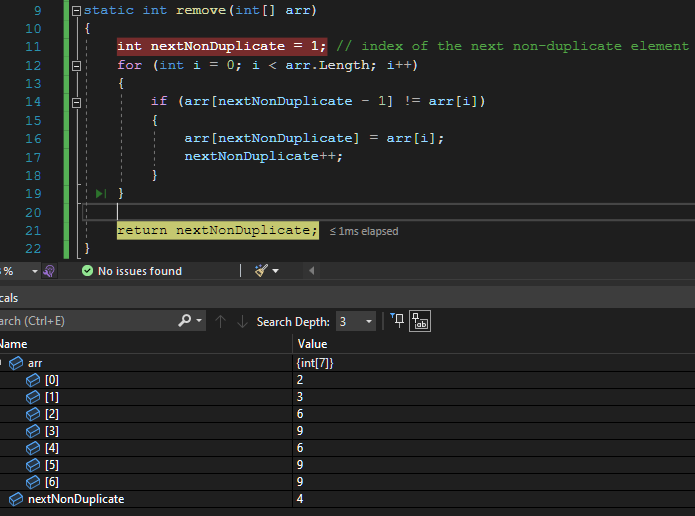Open the IntelliCode suggestions icon in the status strip
695x516 pixels.
click(48, 271)
